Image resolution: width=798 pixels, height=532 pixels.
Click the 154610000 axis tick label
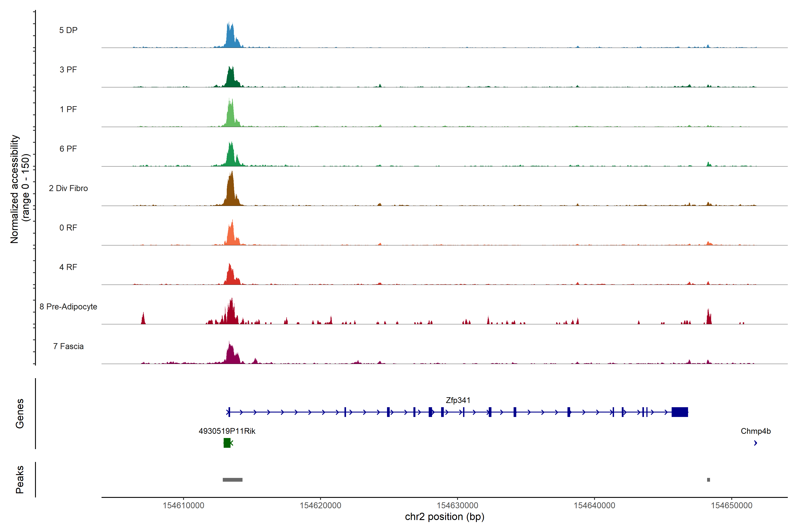click(x=183, y=505)
